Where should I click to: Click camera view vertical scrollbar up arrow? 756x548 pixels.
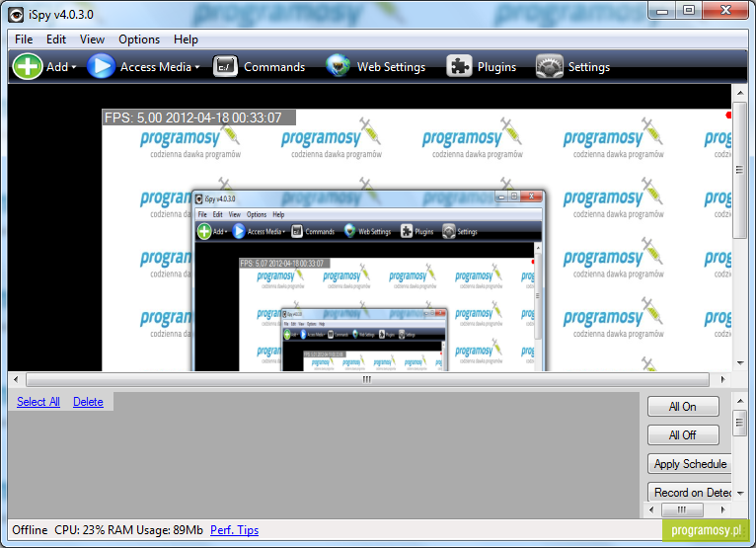click(740, 92)
